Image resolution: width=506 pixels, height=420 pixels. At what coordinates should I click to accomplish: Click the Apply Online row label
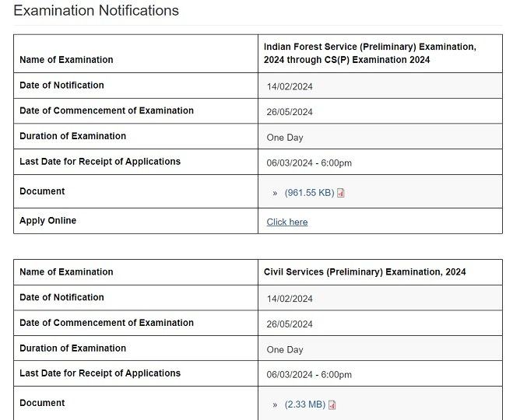pyautogui.click(x=47, y=221)
